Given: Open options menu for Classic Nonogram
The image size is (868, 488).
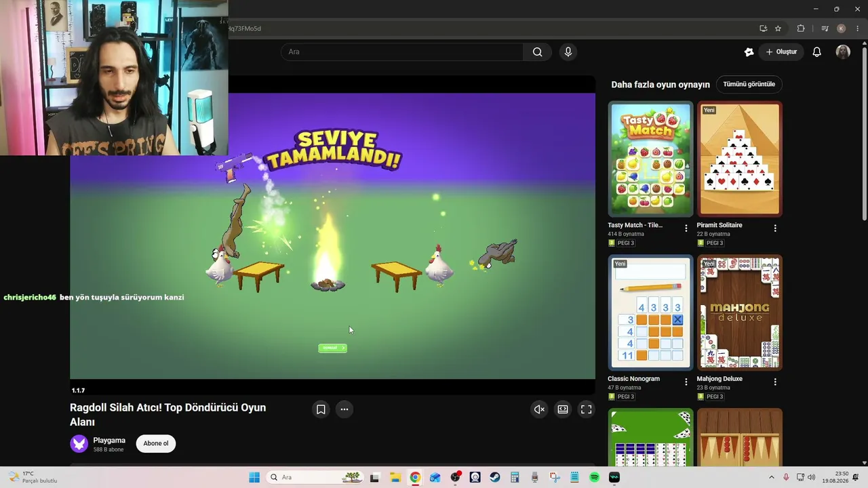Looking at the screenshot, I should tap(686, 382).
